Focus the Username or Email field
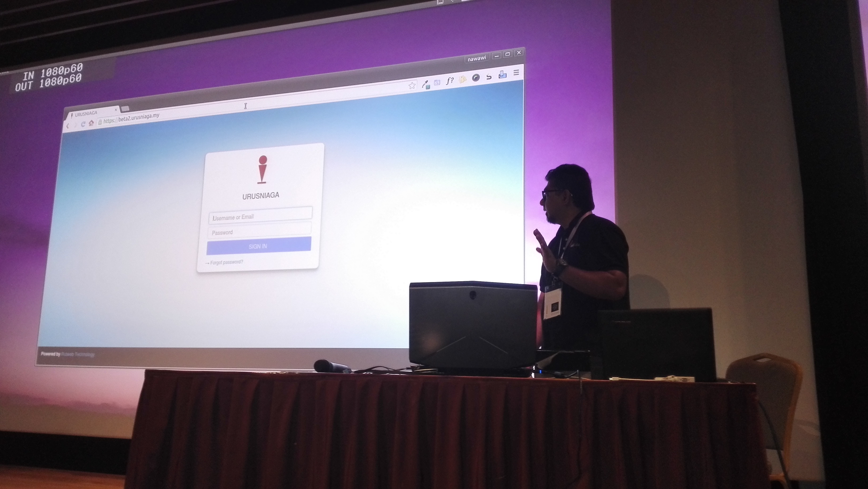The width and height of the screenshot is (868, 489). [x=260, y=216]
